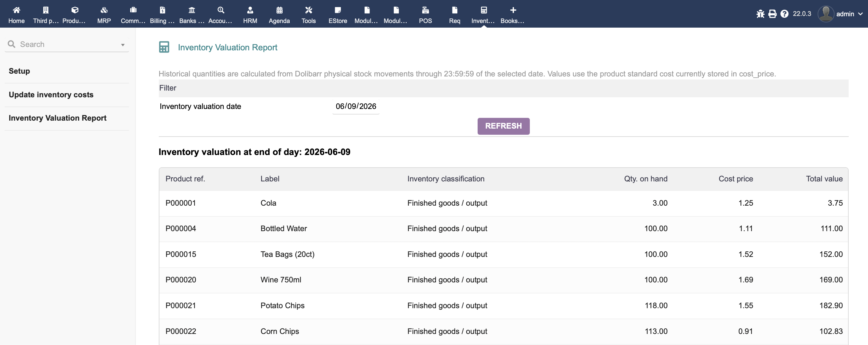This screenshot has width=868, height=345.
Task: Click product ref P000022
Action: coord(181,331)
